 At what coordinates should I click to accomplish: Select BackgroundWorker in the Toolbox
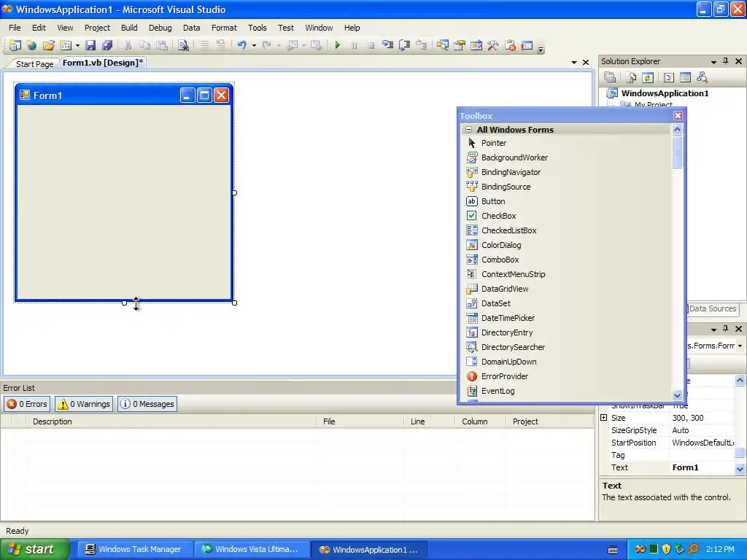click(566, 157)
